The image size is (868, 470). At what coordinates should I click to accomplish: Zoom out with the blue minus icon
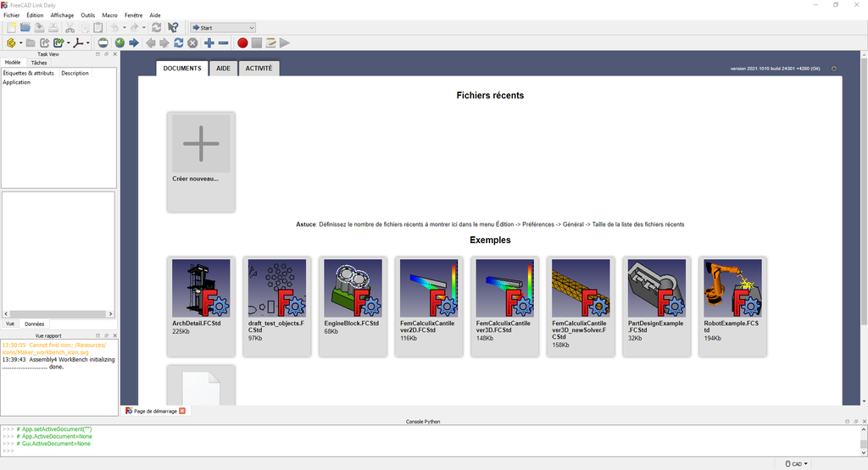coord(223,42)
